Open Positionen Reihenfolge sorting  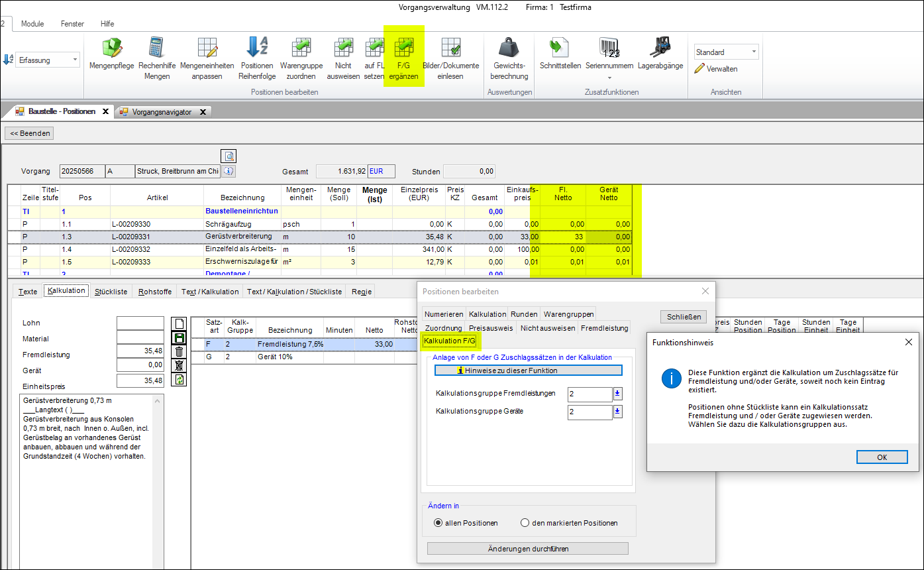pyautogui.click(x=257, y=48)
